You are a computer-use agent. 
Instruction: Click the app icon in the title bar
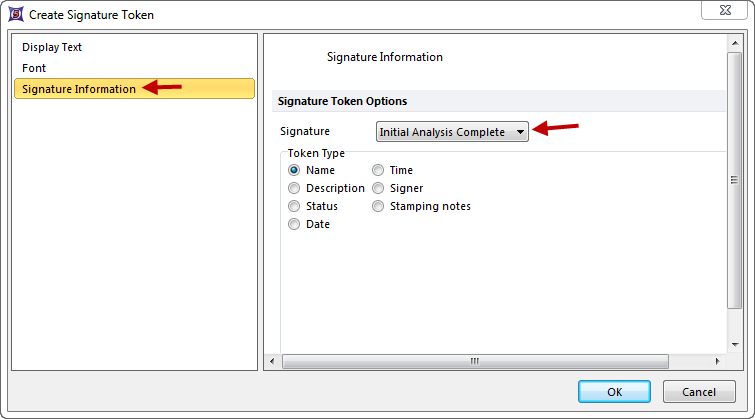(x=15, y=15)
